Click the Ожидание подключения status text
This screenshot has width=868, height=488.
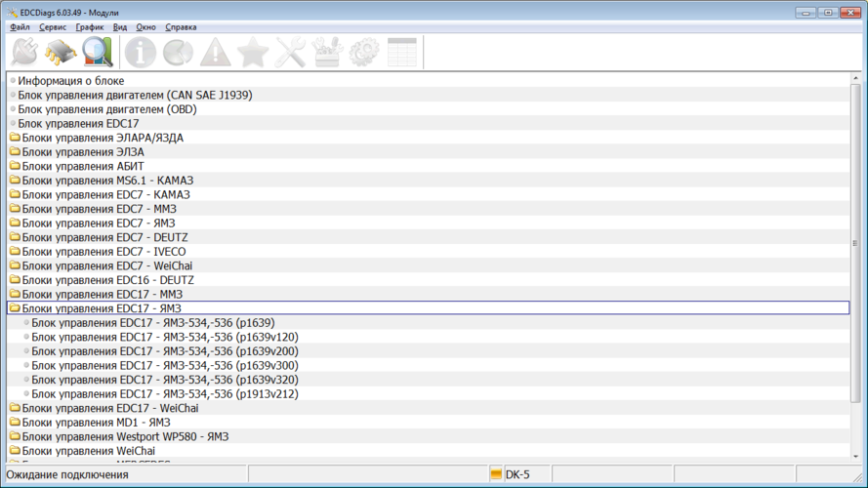pos(67,474)
